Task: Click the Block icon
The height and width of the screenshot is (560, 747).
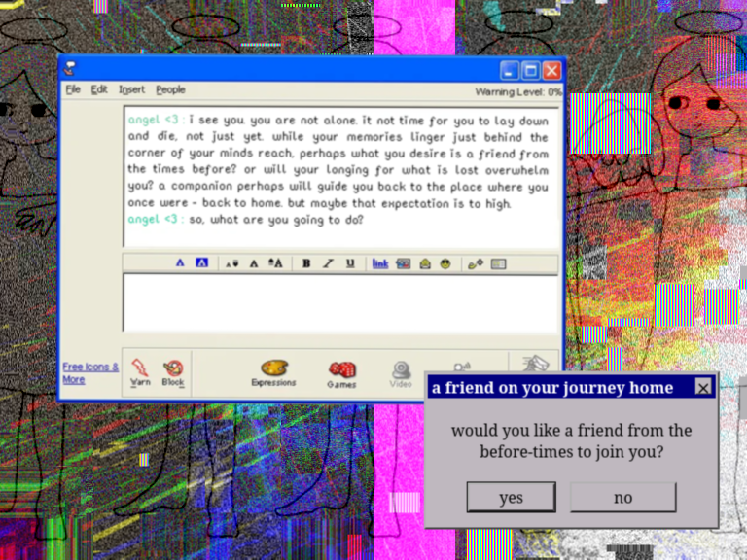Action: tap(173, 368)
